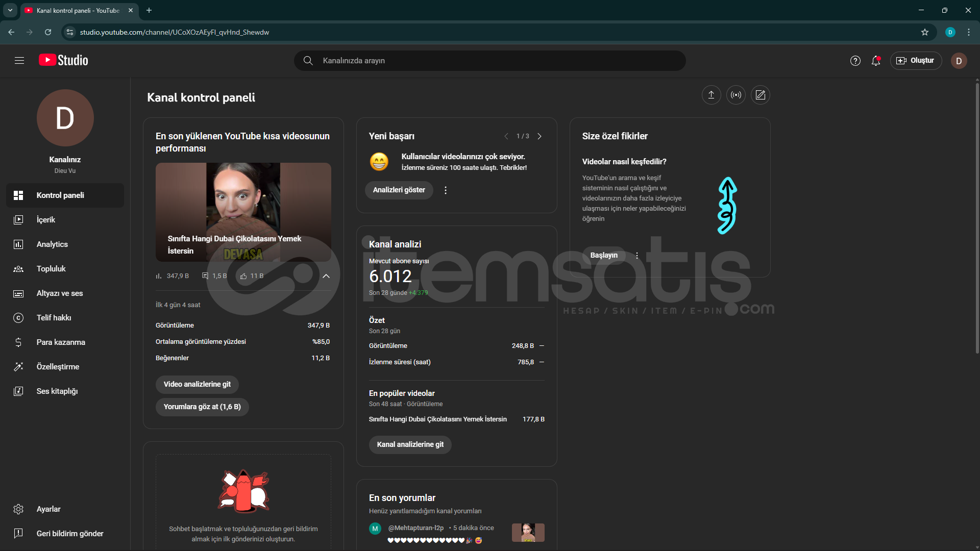
Task: Click Kanal analizlerine git button
Action: 410,445
